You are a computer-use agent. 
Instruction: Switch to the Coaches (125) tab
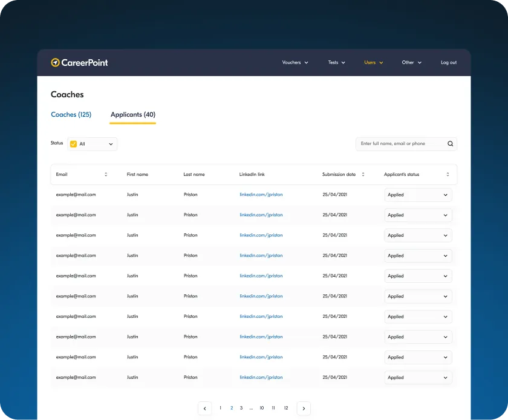tap(71, 115)
